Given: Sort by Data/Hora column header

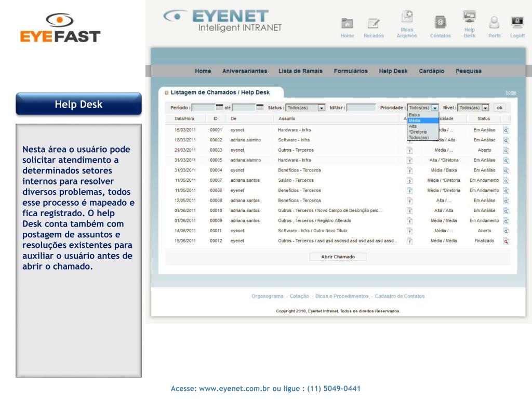Looking at the screenshot, I should click(x=184, y=119).
